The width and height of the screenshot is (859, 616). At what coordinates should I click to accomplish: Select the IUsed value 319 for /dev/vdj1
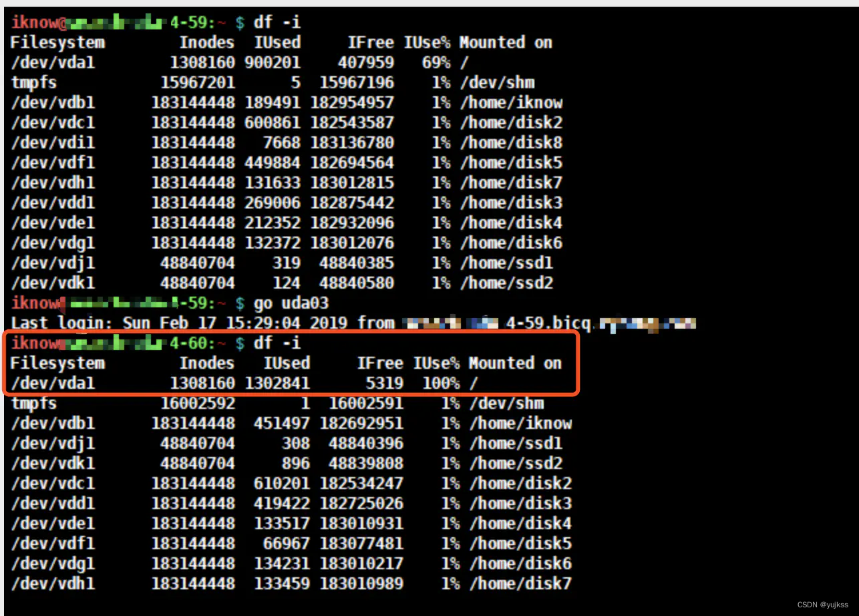click(x=287, y=263)
